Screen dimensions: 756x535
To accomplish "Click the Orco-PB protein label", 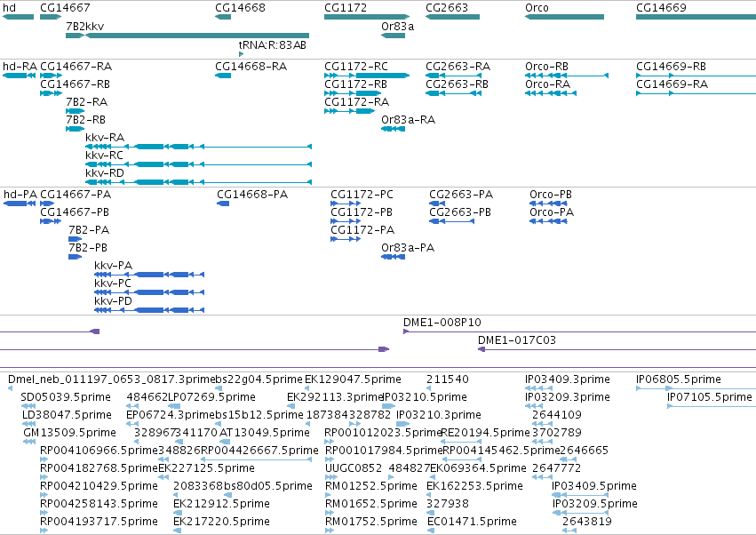I will (x=551, y=195).
